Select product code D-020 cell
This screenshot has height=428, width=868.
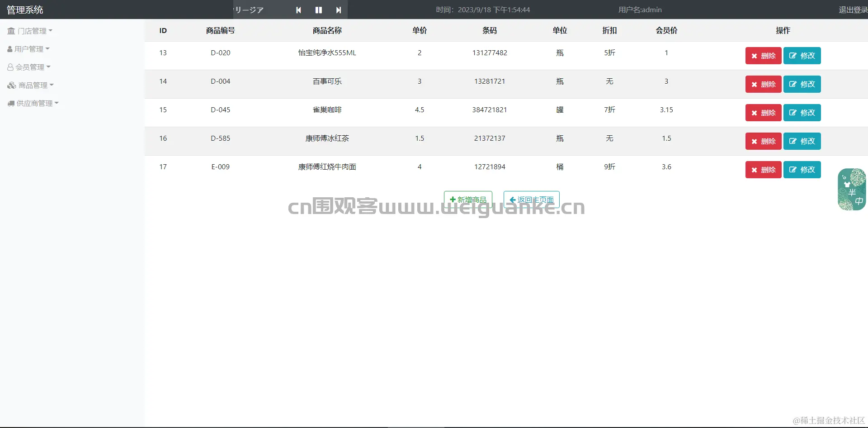(220, 52)
